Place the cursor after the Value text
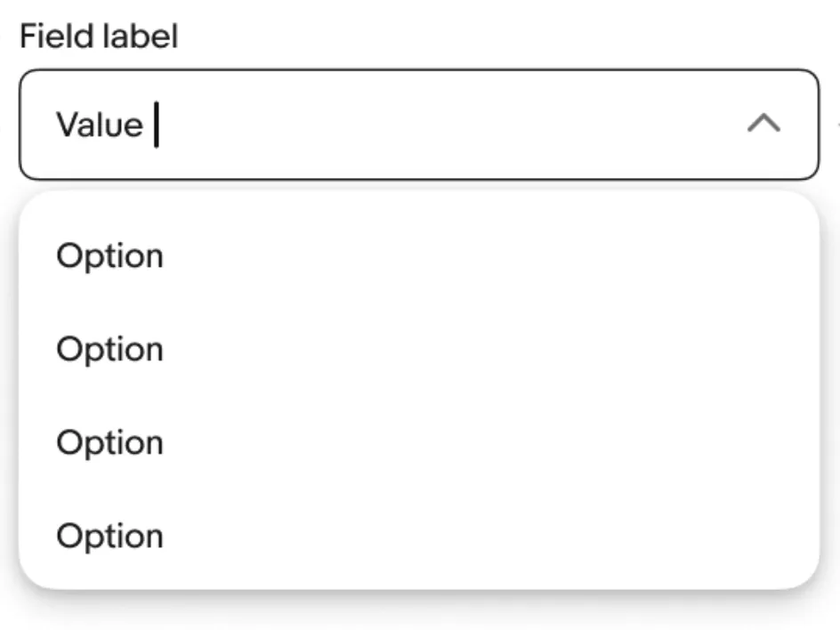The height and width of the screenshot is (630, 840). [x=157, y=125]
